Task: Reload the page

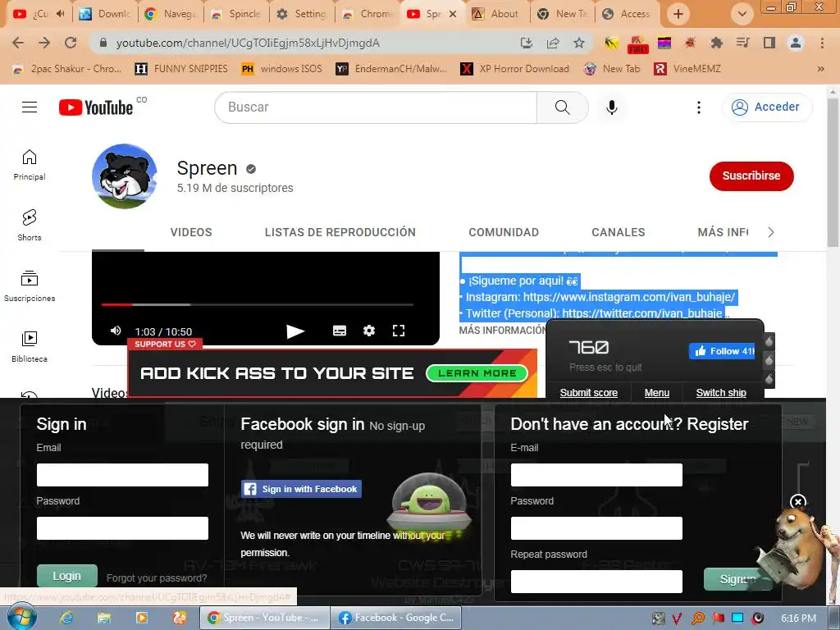Action: click(71, 43)
